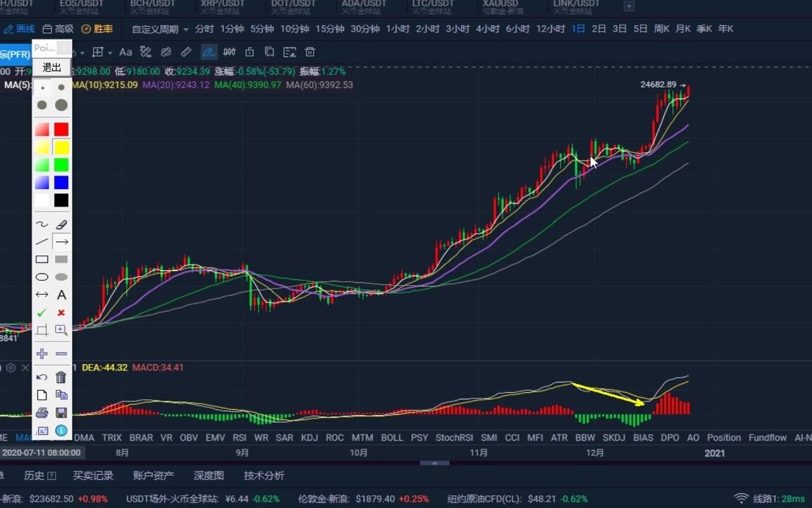Select the smallest pen size dot
The height and width of the screenshot is (508, 812).
coord(42,87)
